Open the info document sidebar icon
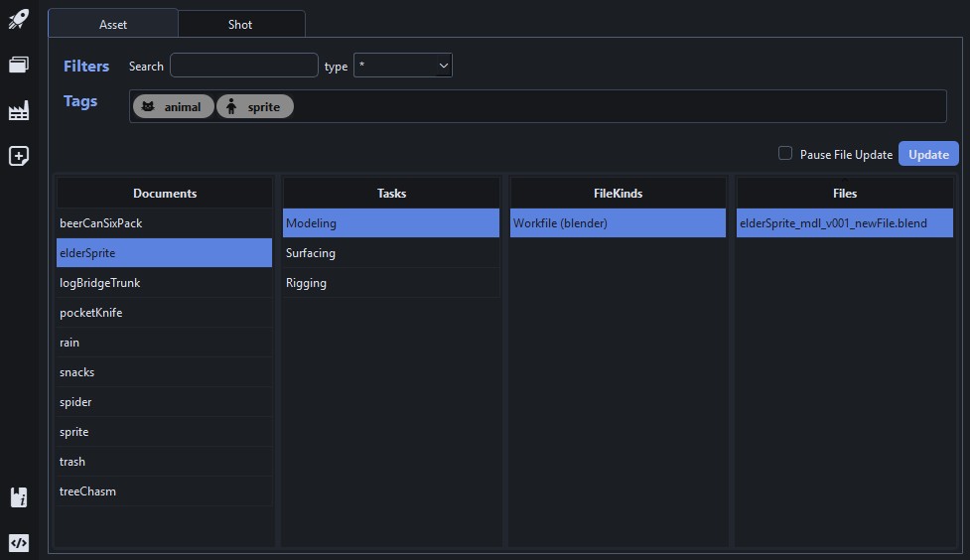 pyautogui.click(x=19, y=497)
